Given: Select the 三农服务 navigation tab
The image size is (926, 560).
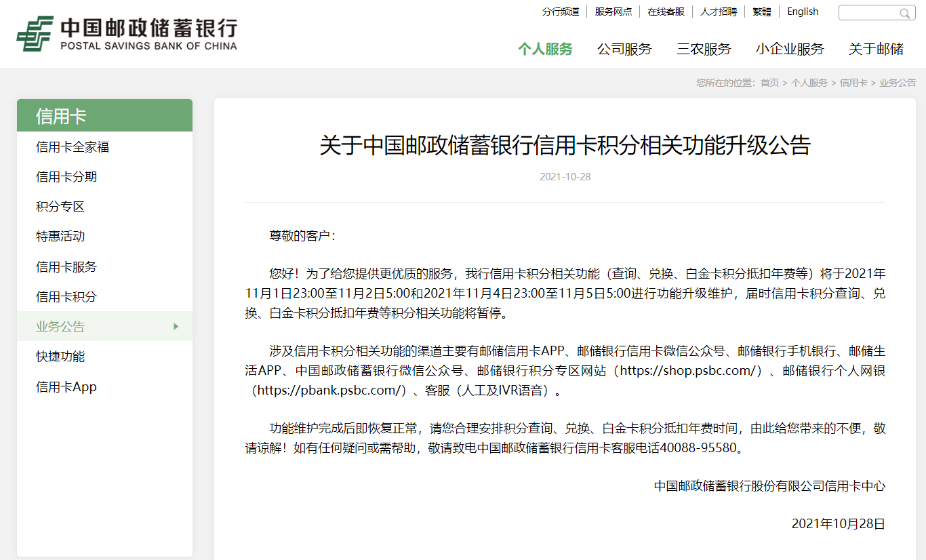Looking at the screenshot, I should click(704, 49).
